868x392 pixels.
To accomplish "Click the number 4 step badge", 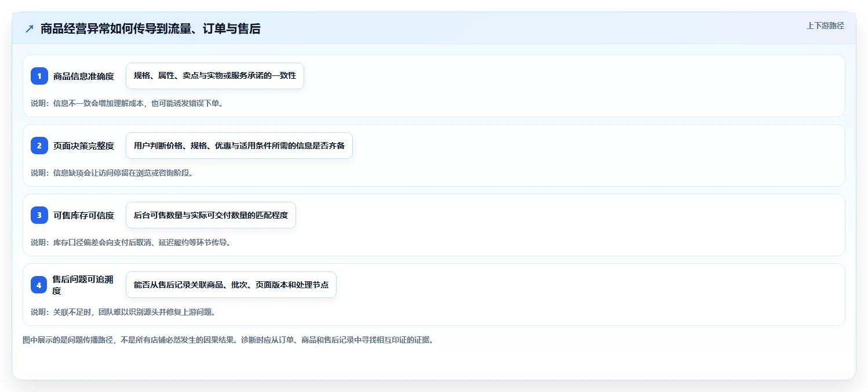I will pyautogui.click(x=39, y=285).
